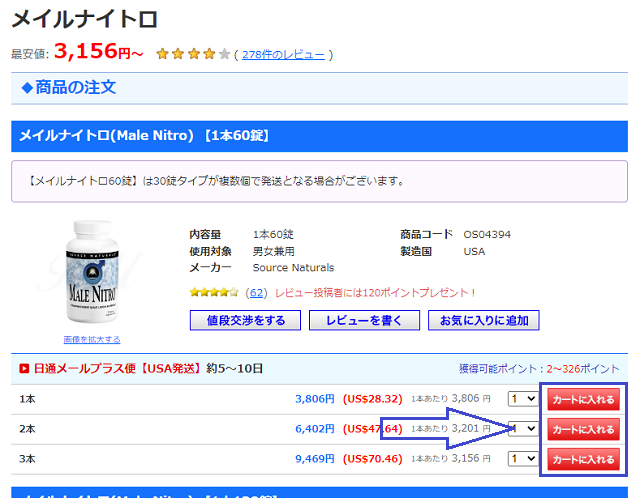Click the five-star rating beside 278件のレビュー
This screenshot has height=498, width=640.
(193, 54)
